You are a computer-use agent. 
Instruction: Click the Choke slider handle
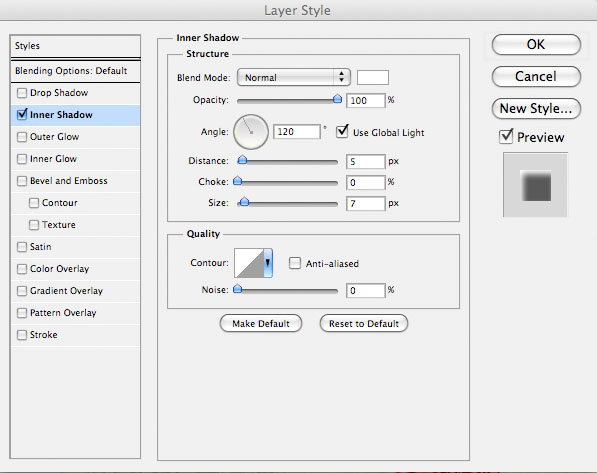click(238, 181)
